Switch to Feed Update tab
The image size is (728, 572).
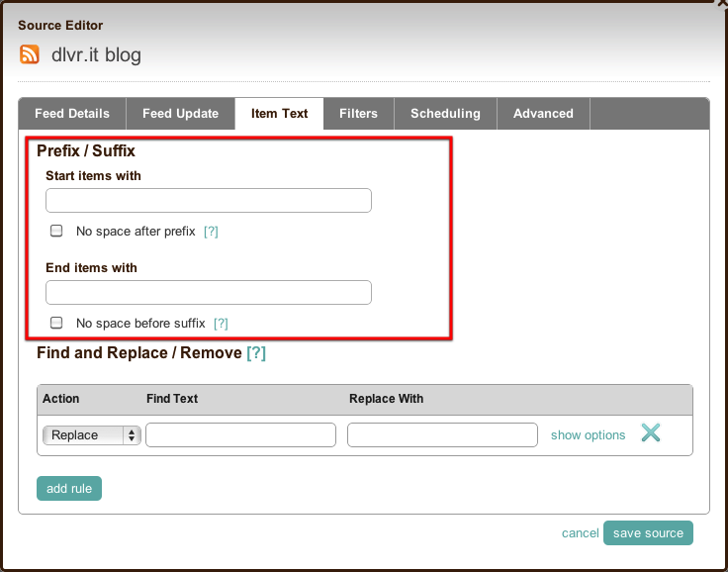(181, 114)
